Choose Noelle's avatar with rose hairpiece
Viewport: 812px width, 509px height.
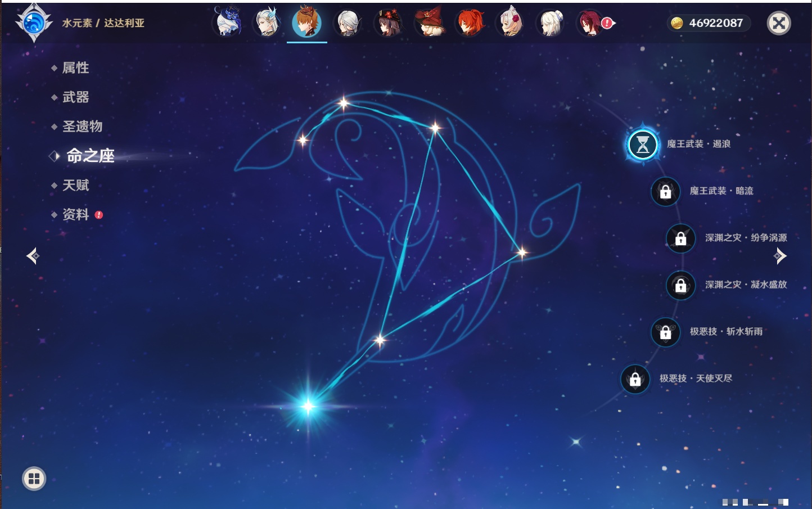tap(511, 22)
